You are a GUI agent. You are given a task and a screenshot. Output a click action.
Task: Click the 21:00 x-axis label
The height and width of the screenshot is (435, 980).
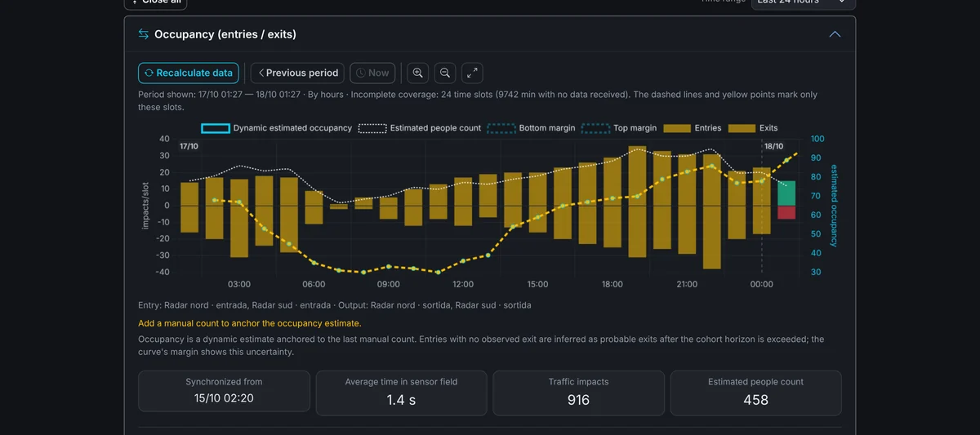pos(687,284)
